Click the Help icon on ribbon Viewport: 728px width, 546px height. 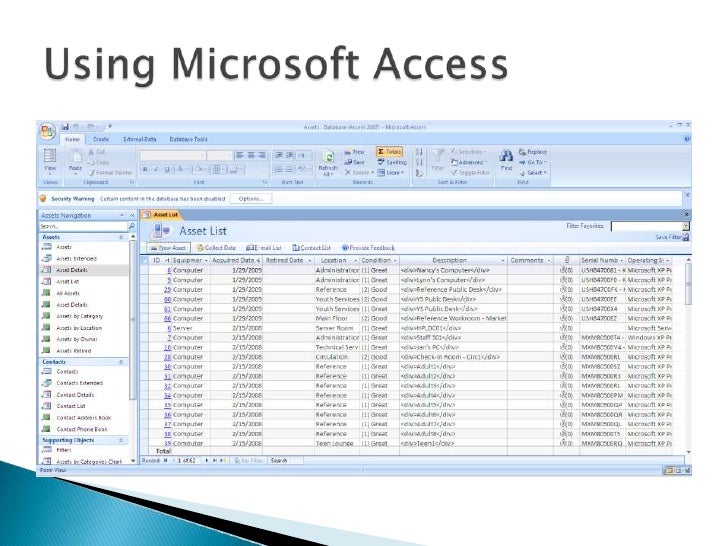tap(687, 139)
